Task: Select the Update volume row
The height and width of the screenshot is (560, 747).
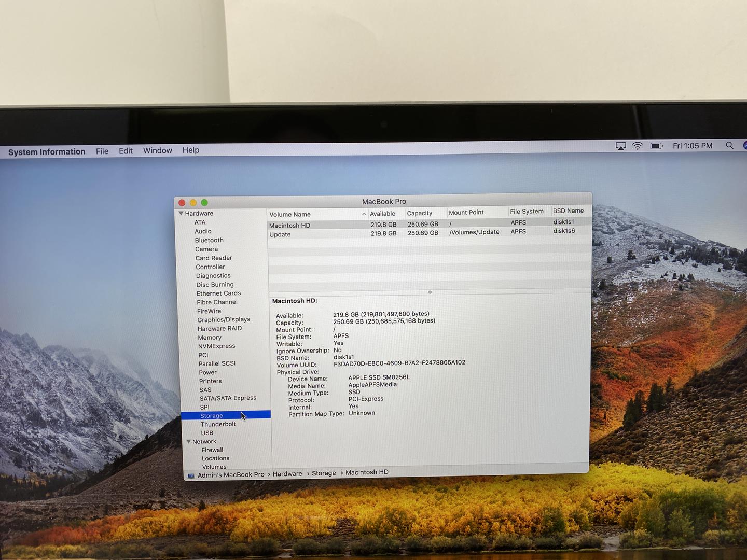Action: pos(280,234)
